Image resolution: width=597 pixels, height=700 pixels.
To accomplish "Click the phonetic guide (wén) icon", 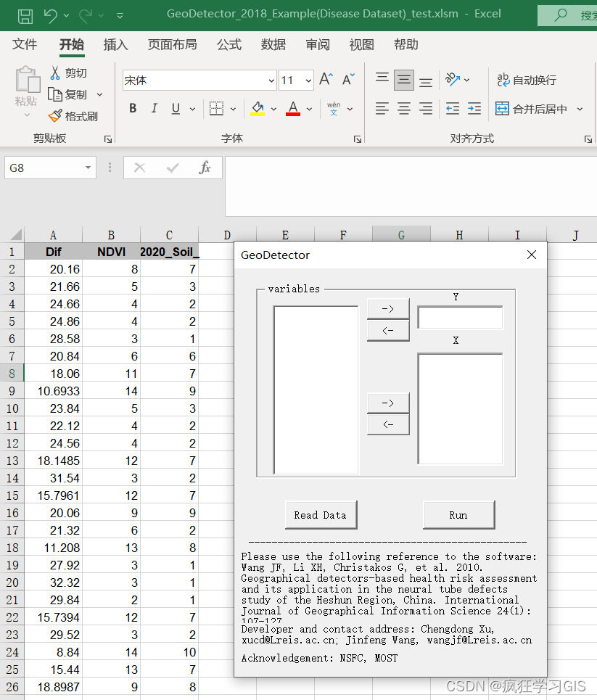I will 334,109.
